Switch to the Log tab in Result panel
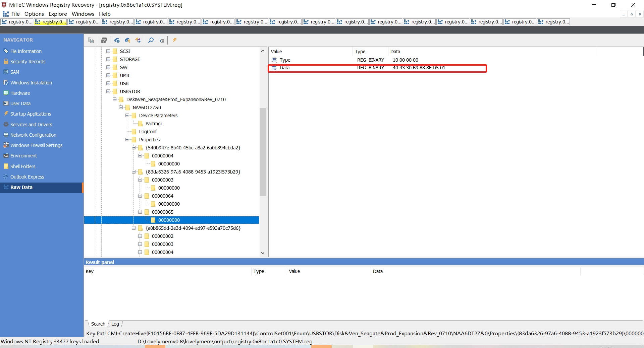The image size is (644, 348). click(115, 324)
